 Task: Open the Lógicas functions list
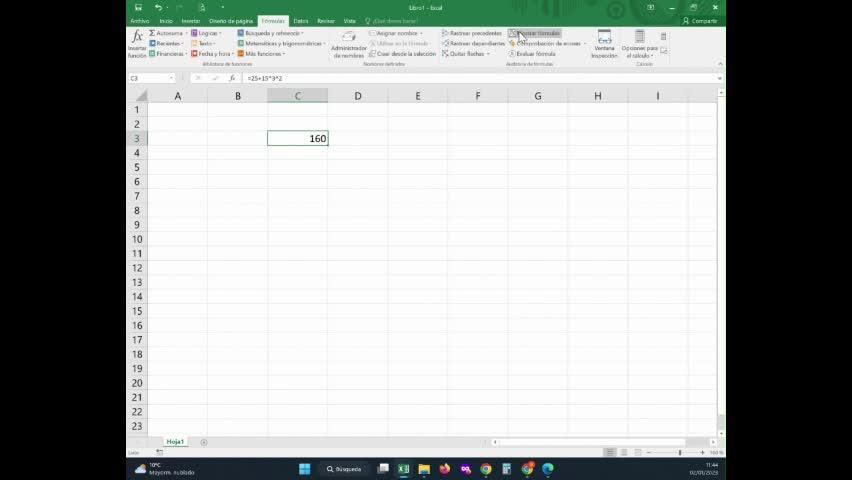tap(206, 33)
